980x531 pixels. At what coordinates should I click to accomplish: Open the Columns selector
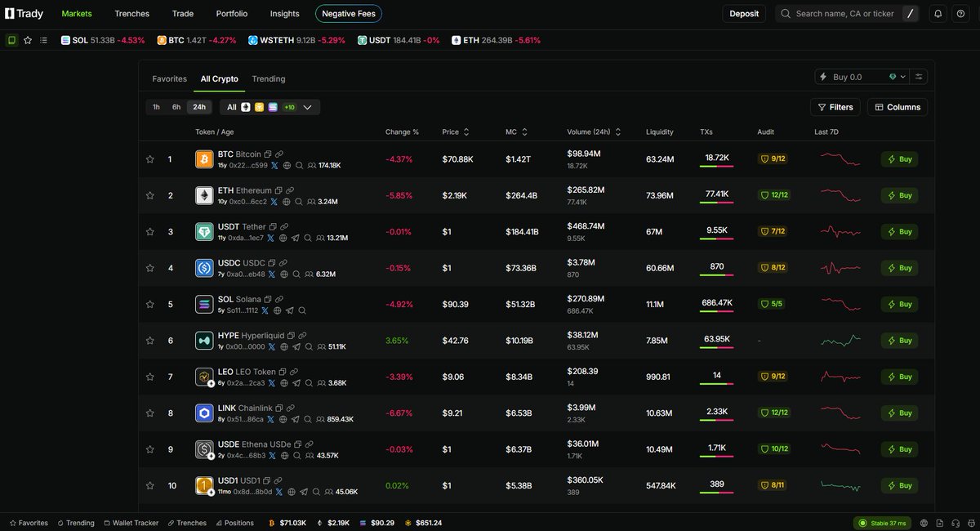(897, 107)
